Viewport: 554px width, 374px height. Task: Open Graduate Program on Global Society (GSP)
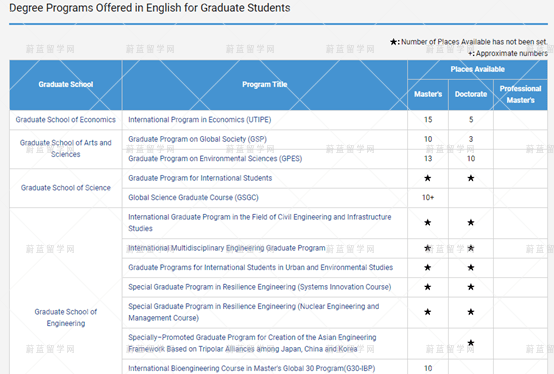[198, 139]
